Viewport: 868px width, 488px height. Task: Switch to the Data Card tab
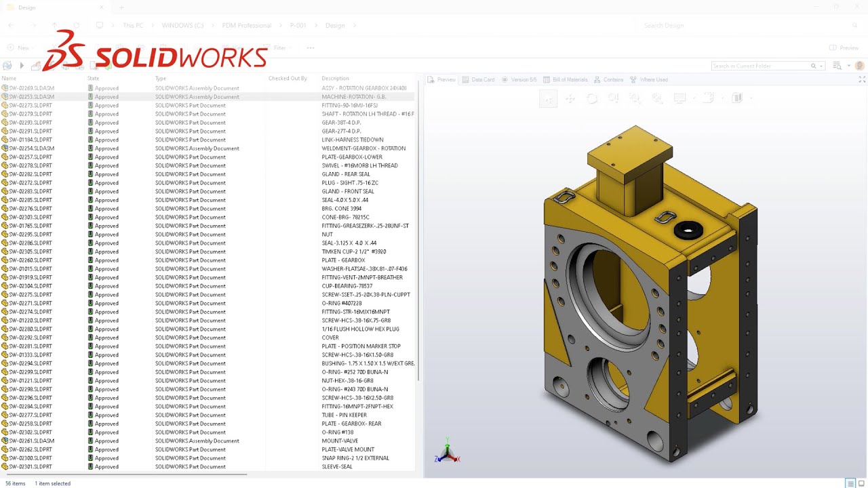point(478,80)
